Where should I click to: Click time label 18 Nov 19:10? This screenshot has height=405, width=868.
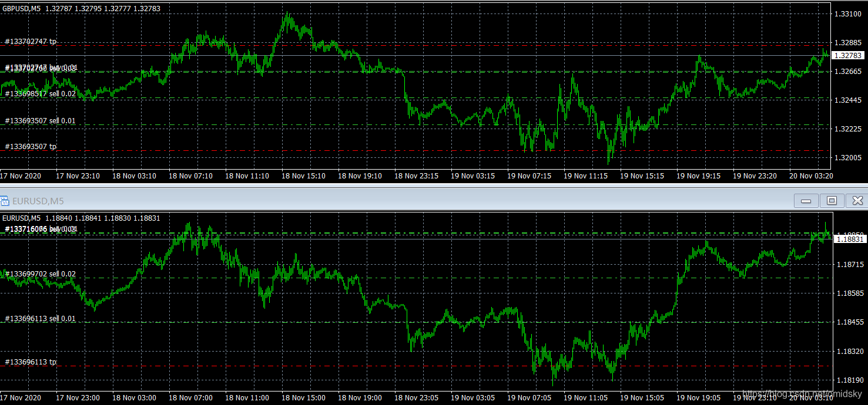click(x=360, y=176)
